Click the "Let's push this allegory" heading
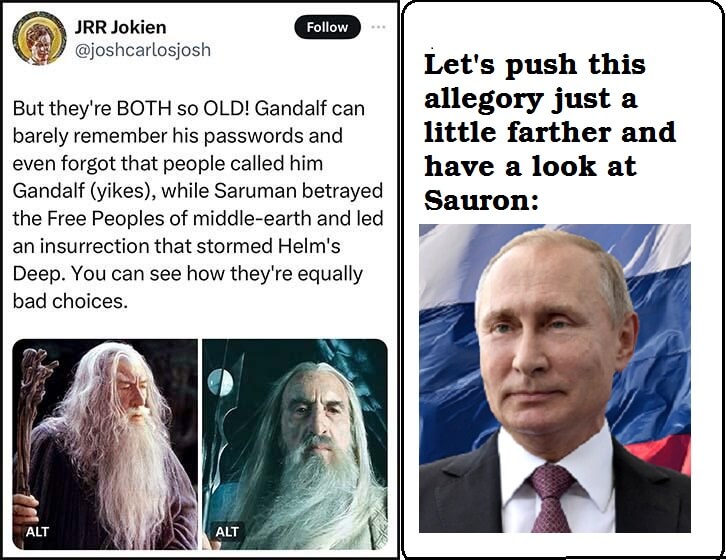The image size is (726, 560). [x=550, y=132]
